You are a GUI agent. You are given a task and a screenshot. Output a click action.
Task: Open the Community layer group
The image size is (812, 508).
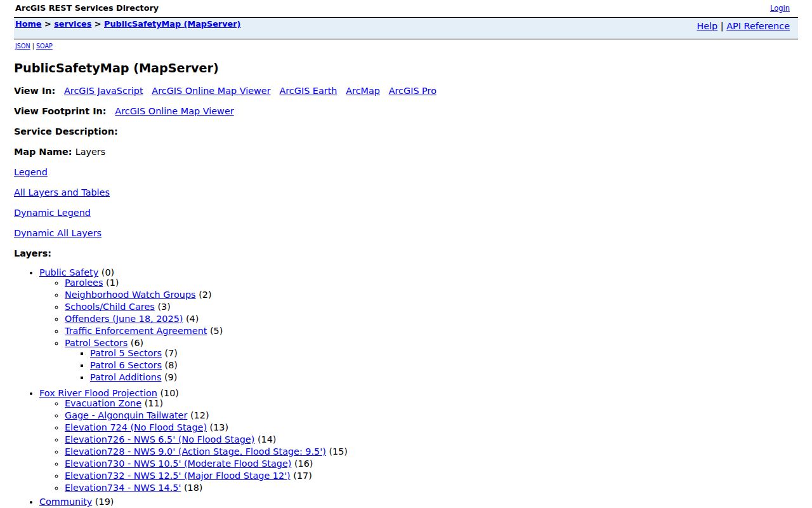tap(65, 502)
